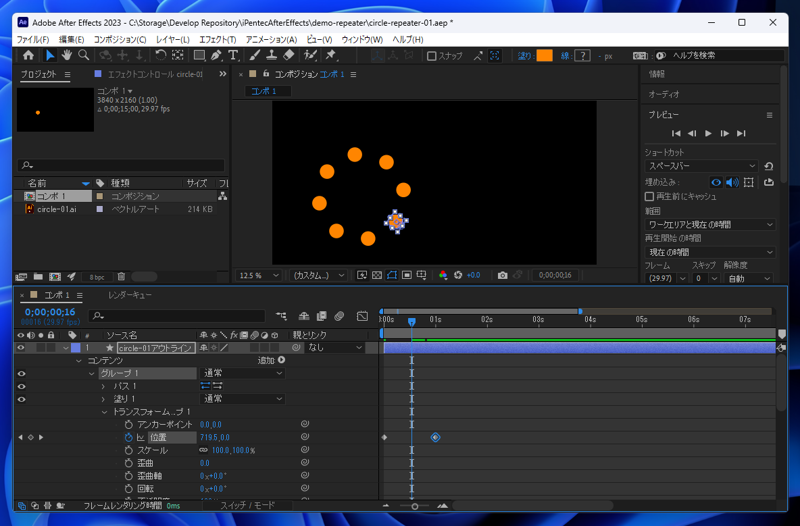800x526 pixels.
Task: Select the Zoom magnifier tool
Action: [84, 56]
